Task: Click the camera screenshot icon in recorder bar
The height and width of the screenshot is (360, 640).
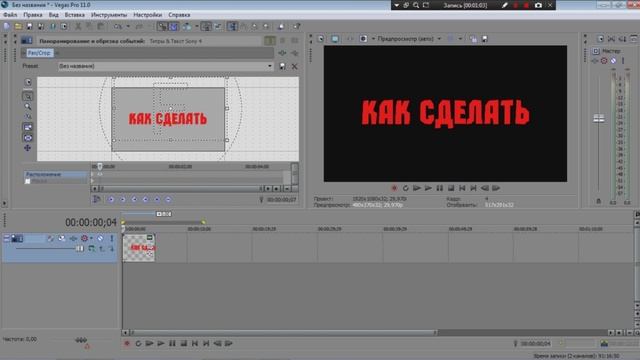Action: 538,5
